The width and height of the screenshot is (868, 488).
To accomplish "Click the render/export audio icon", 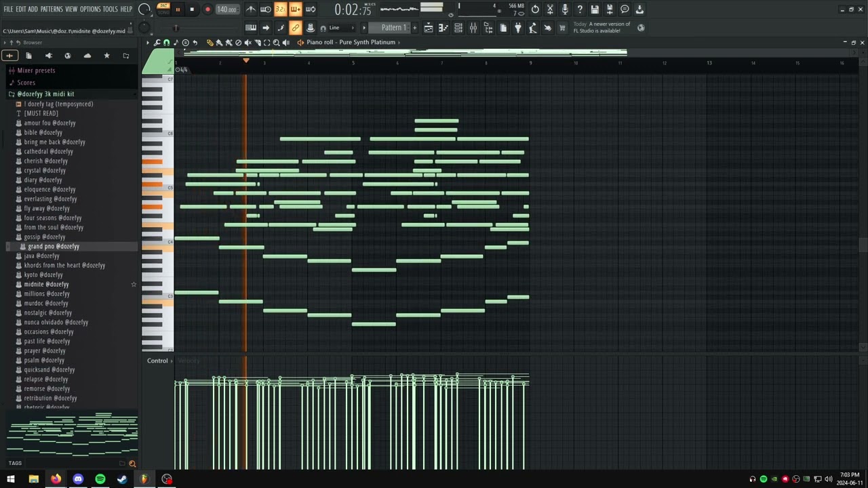I will tap(610, 9).
